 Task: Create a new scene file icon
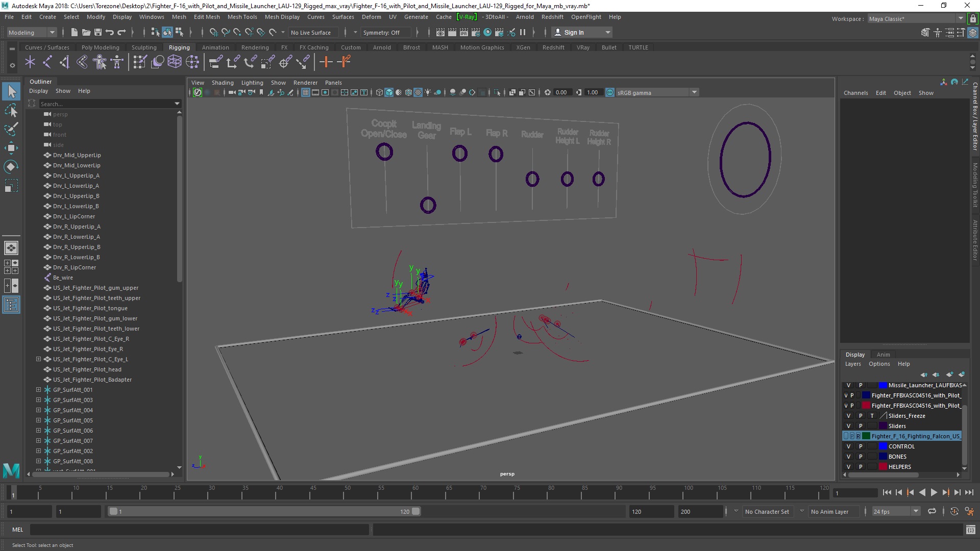pos(75,32)
